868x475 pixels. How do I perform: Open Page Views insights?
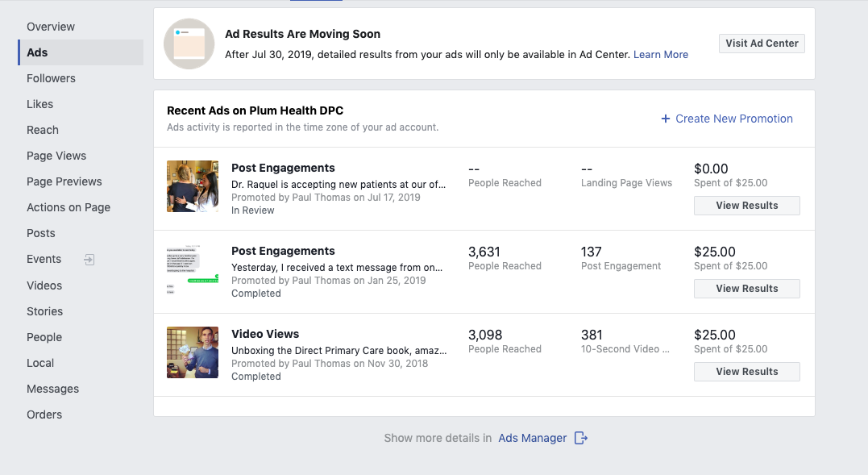point(56,156)
